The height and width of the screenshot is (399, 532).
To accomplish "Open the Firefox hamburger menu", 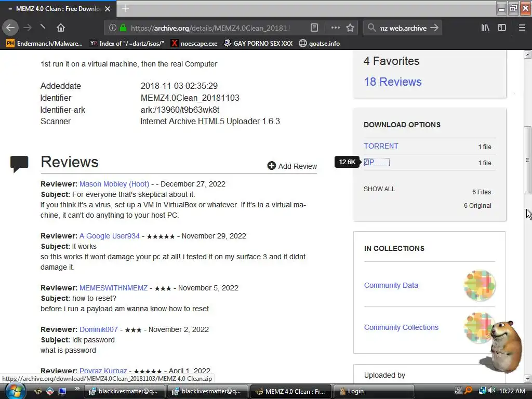I will pos(522,28).
